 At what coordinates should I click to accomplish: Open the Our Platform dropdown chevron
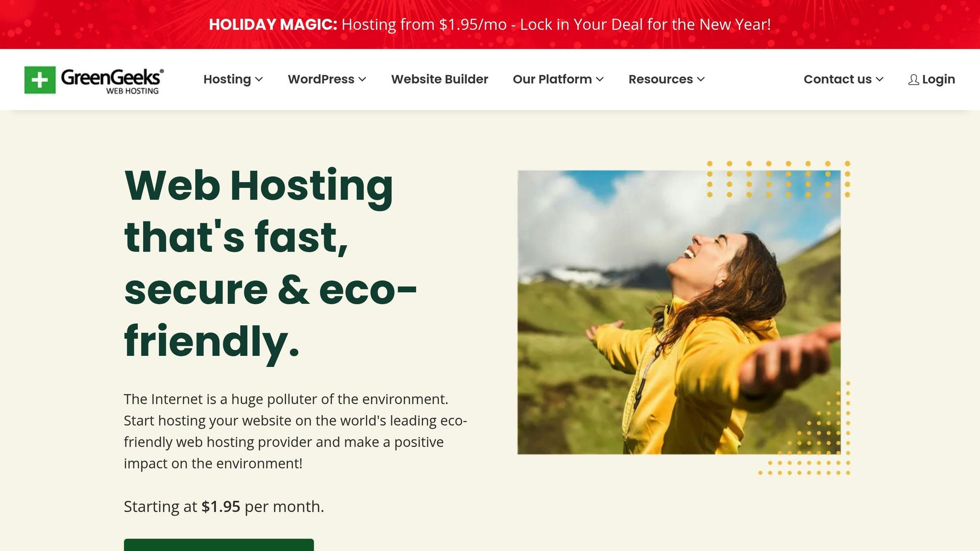pyautogui.click(x=600, y=79)
